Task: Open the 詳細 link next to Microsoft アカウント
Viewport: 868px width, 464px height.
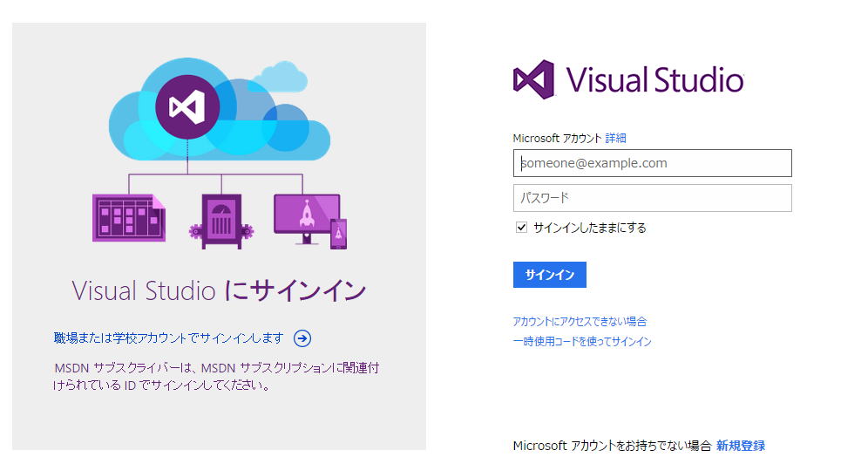Action: 615,139
